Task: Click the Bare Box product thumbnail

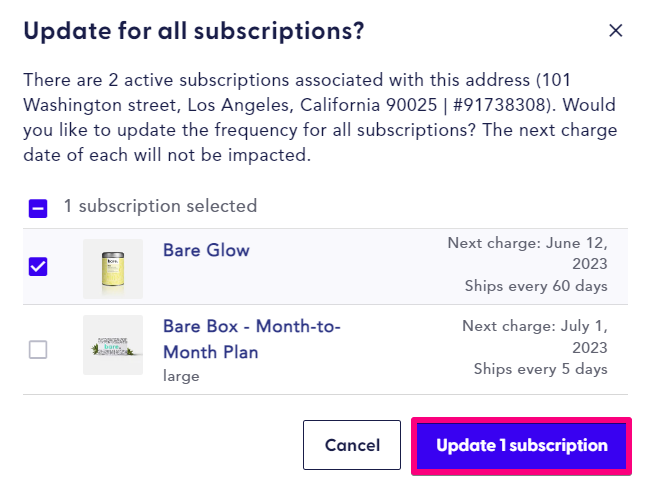Action: tap(113, 345)
